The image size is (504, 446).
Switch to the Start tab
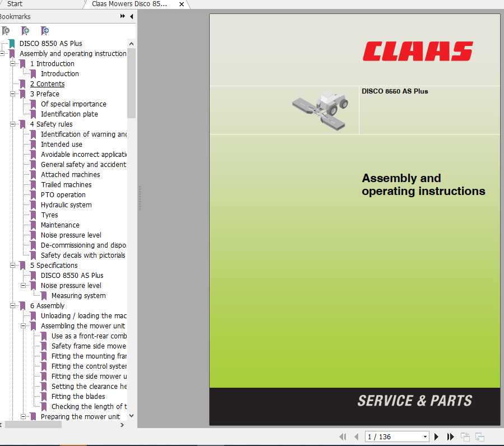pos(15,4)
